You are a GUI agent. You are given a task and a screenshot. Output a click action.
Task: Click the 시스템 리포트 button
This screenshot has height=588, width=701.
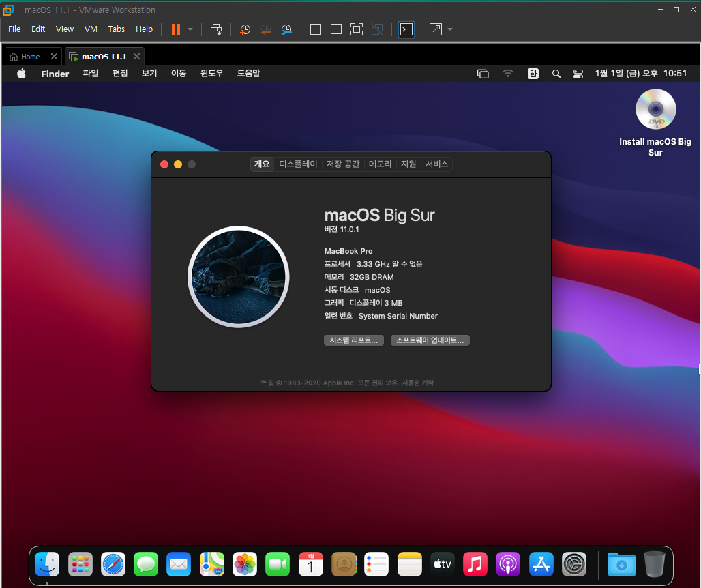click(354, 340)
